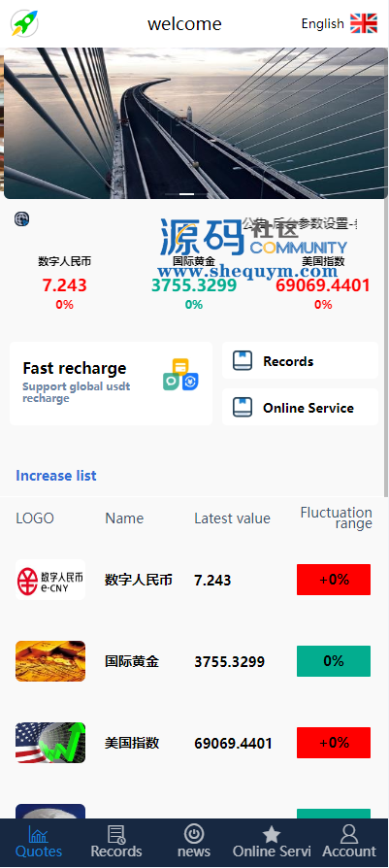Select the e-CNY logo thumbnail
The width and height of the screenshot is (389, 868).
50,580
